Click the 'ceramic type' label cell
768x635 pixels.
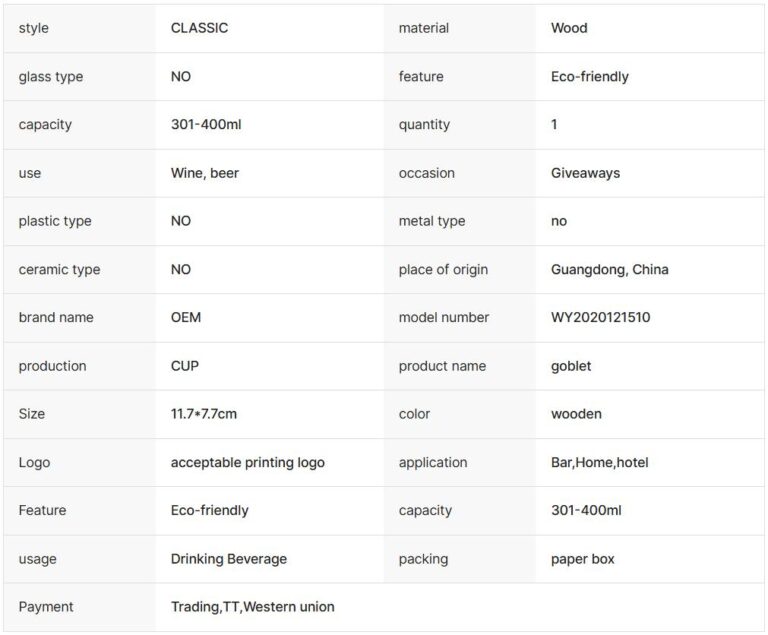pos(59,269)
